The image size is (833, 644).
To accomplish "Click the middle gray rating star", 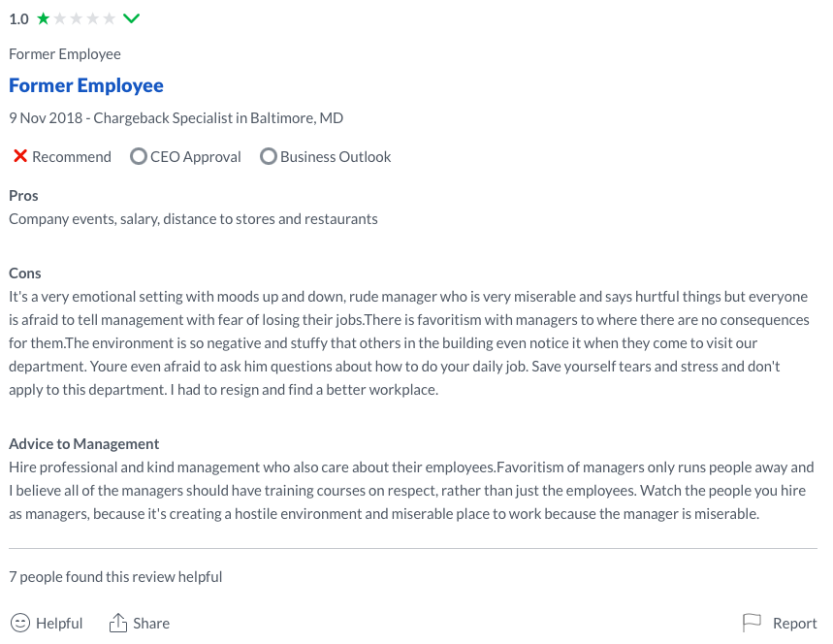I will pos(77,18).
